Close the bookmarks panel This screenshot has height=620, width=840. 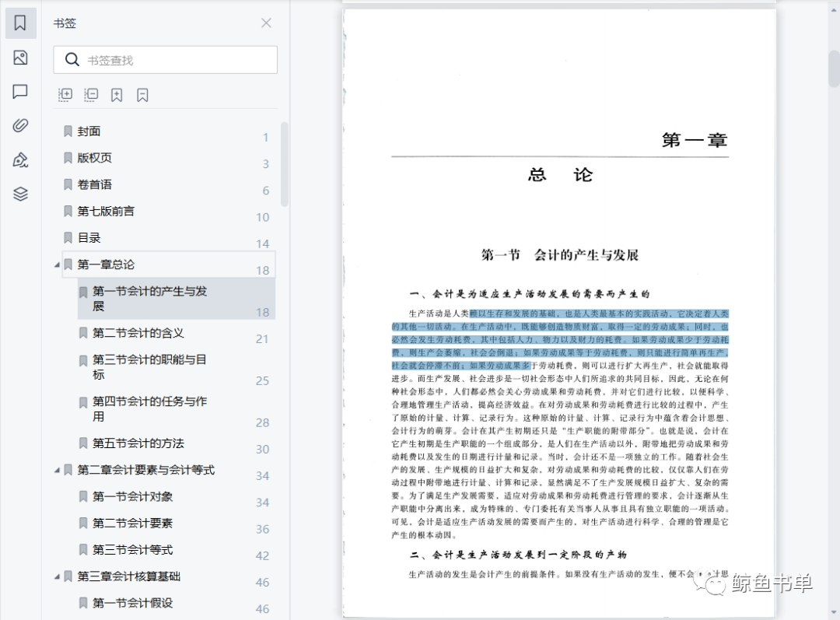pos(265,23)
